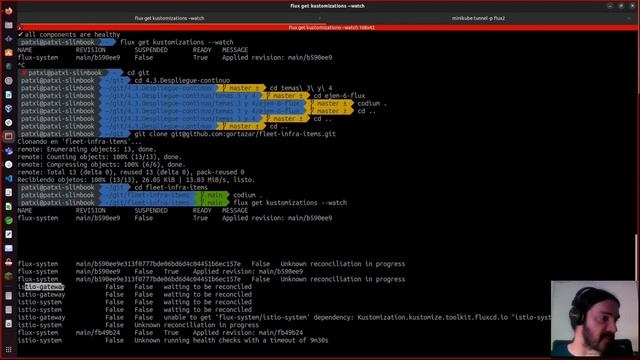Click 'remote: Enumerating objects: 13, done.' line
640x360 pixels.
(x=87, y=149)
